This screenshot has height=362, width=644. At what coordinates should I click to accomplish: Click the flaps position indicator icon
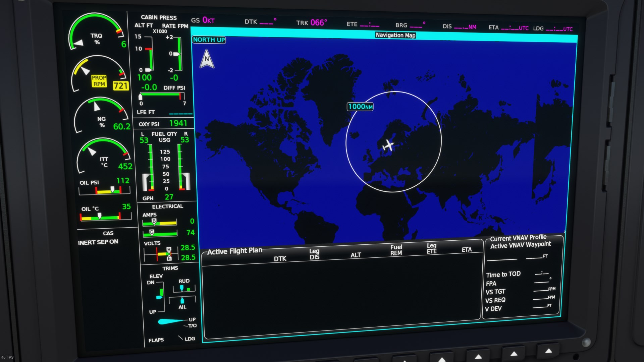[170, 321]
